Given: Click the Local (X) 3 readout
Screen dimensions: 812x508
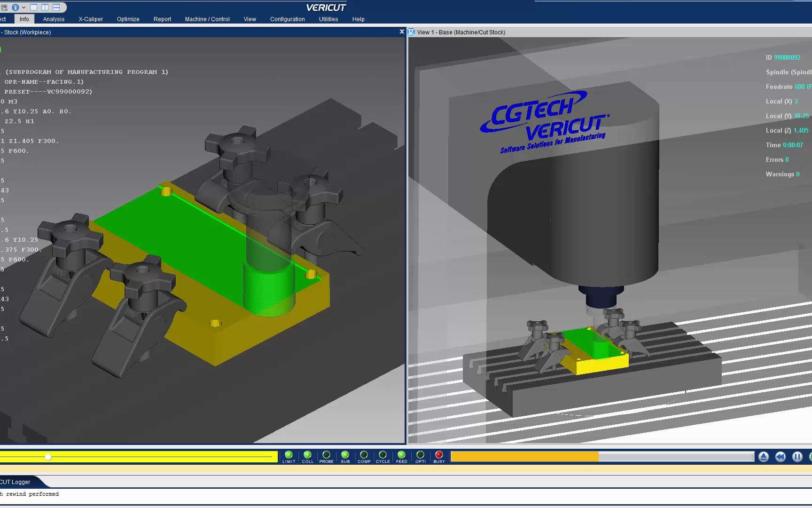Looking at the screenshot, I should (x=782, y=101).
